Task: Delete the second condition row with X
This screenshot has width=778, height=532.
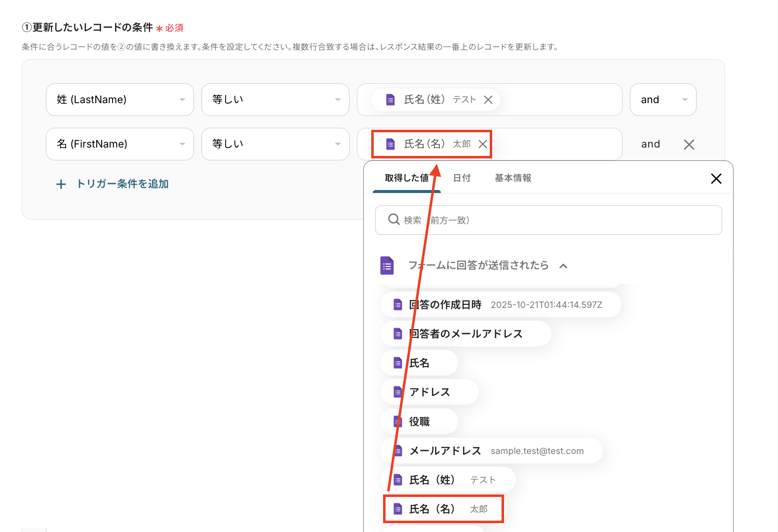Action: coord(689,145)
